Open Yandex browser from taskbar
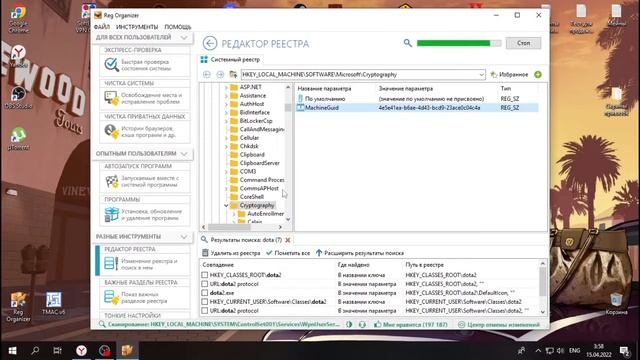 click(82, 350)
